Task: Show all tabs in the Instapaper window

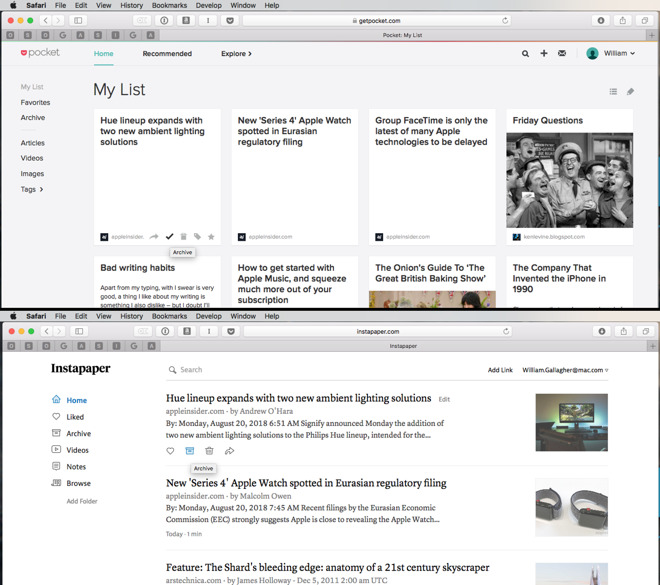Action: pyautogui.click(x=645, y=331)
